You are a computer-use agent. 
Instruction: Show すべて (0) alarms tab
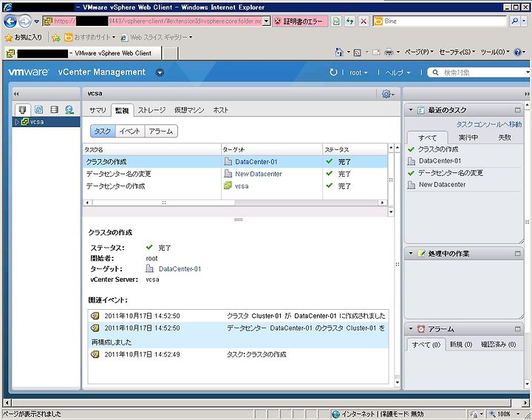pyautogui.click(x=426, y=345)
